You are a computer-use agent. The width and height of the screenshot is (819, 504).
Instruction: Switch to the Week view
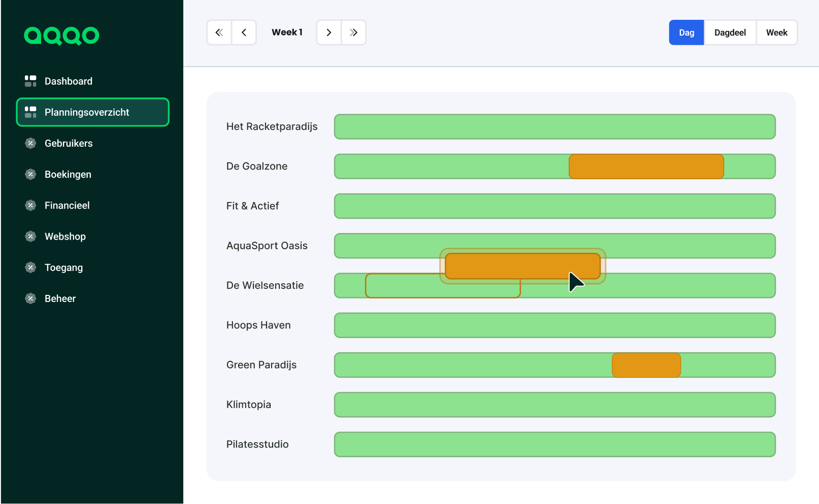776,32
